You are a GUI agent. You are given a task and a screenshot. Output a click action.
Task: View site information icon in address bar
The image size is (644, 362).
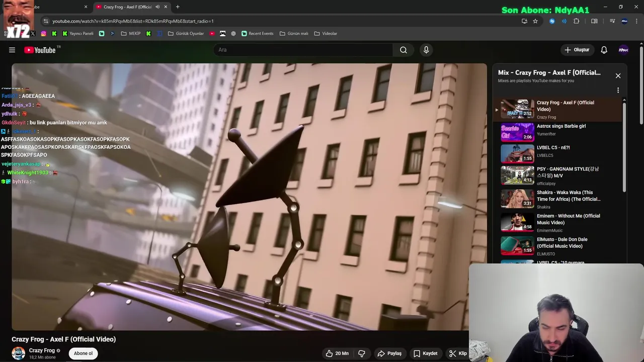pyautogui.click(x=46, y=21)
